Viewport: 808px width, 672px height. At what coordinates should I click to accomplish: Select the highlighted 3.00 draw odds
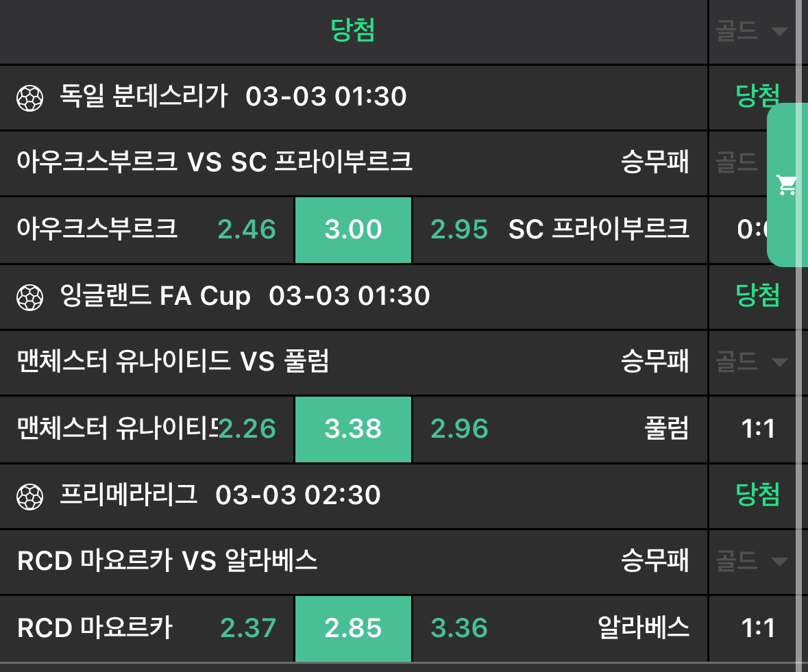point(353,230)
